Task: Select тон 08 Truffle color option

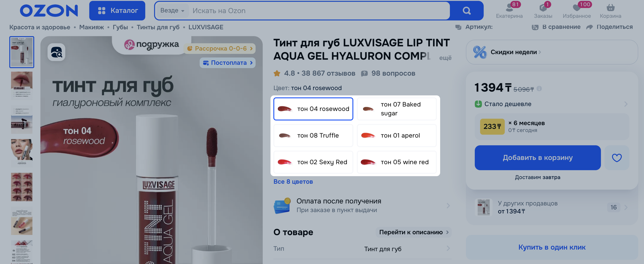Action: pyautogui.click(x=313, y=135)
